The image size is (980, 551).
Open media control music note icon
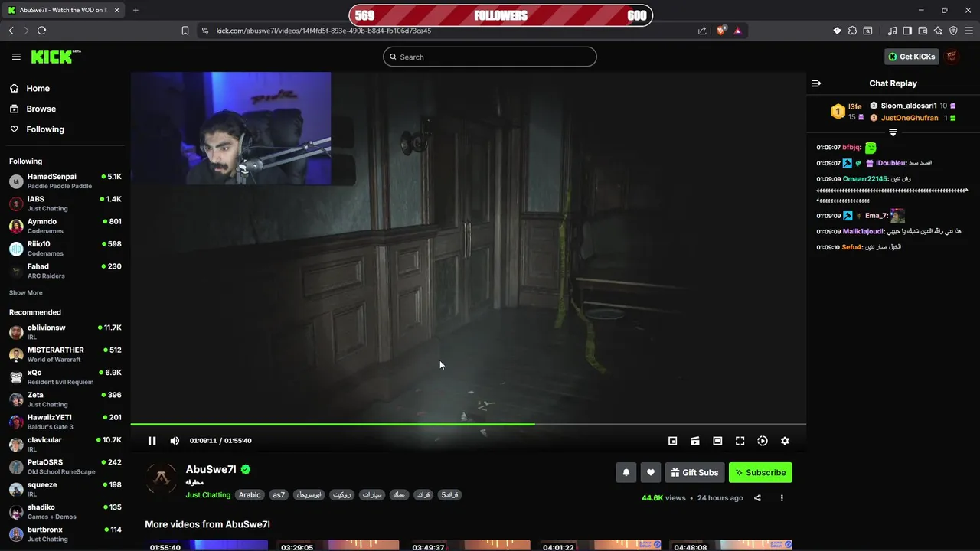click(892, 31)
